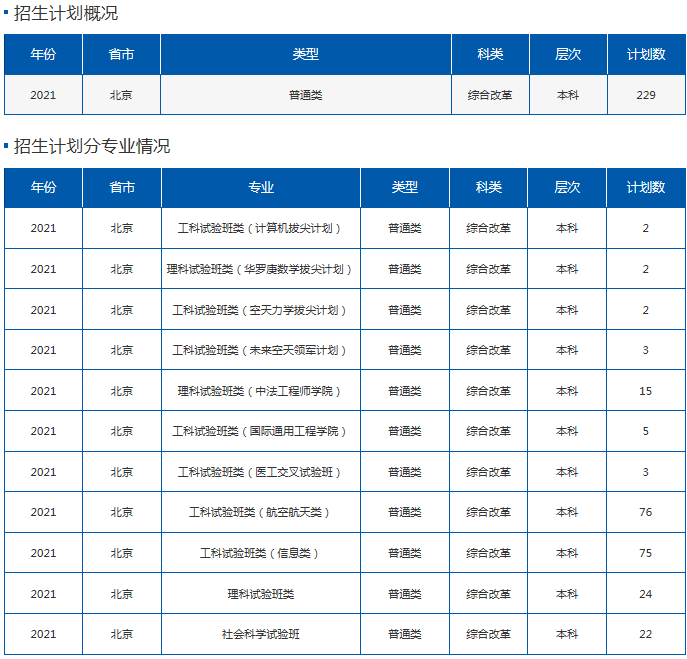Click the 招生计划分专业情况 section heading
Viewport: 687px width, 659px height.
pyautogui.click(x=92, y=146)
